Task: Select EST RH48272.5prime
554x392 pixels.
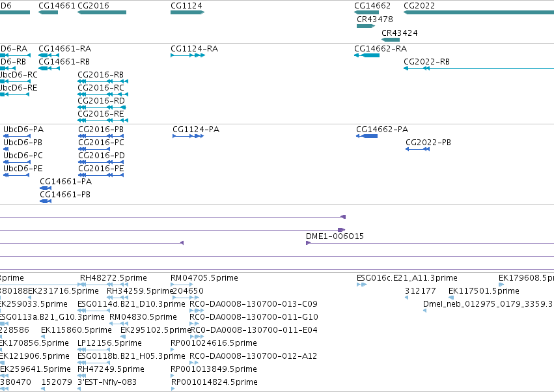Action: pyautogui.click(x=113, y=278)
